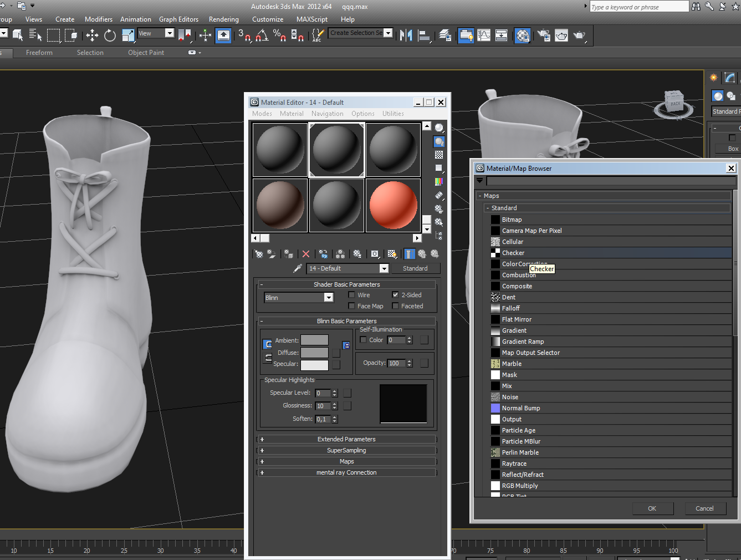741x560 pixels.
Task: Open the Utilities menu in Material Editor
Action: (x=393, y=114)
